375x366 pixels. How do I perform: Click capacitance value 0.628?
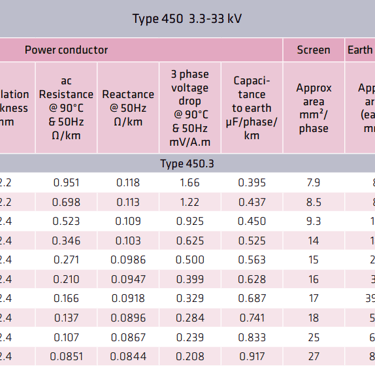252,279
